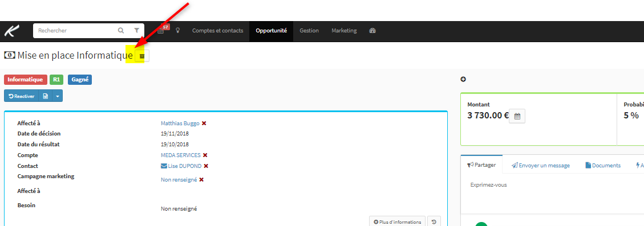Click Non renseigné value under Besoin
This screenshot has height=226, width=644.
click(179, 209)
